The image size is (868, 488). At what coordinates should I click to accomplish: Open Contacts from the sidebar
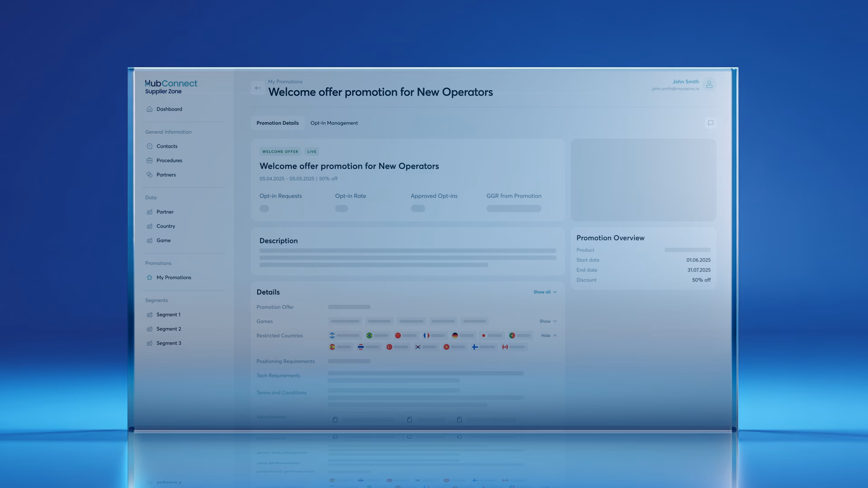point(166,146)
